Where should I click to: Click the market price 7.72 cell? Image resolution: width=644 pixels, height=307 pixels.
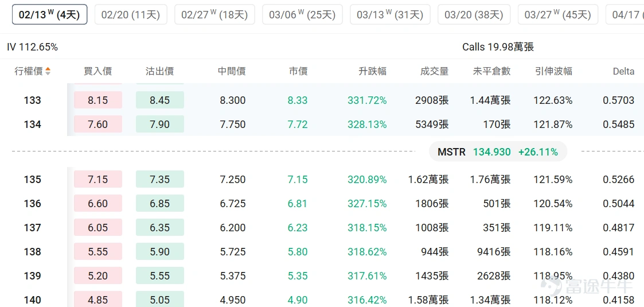tap(298, 124)
